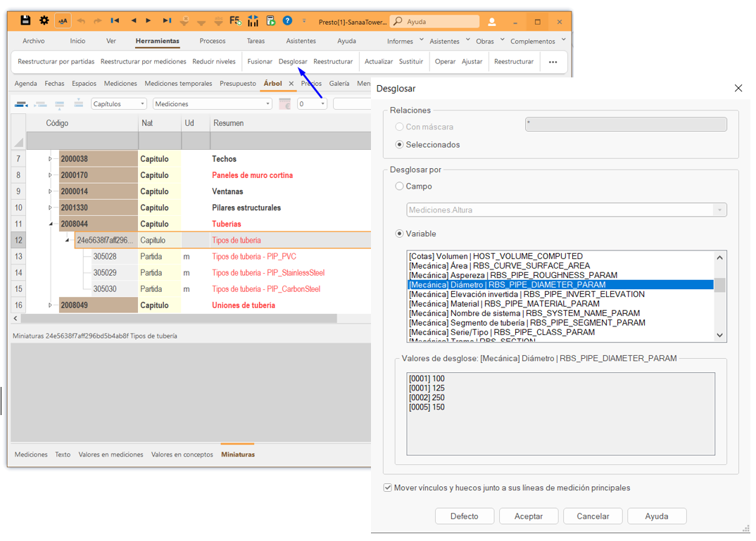
Task: Open the dropdown showing 0
Action: pyautogui.click(x=312, y=104)
